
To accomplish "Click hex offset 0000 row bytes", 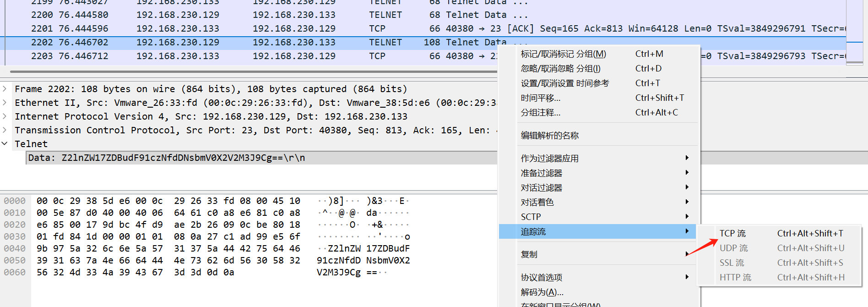I will tap(168, 201).
